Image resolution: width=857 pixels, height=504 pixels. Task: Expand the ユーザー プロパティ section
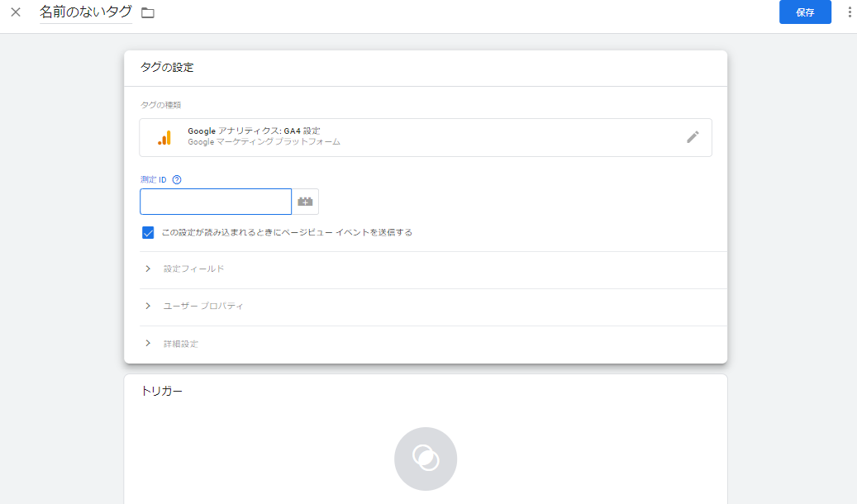(433, 306)
